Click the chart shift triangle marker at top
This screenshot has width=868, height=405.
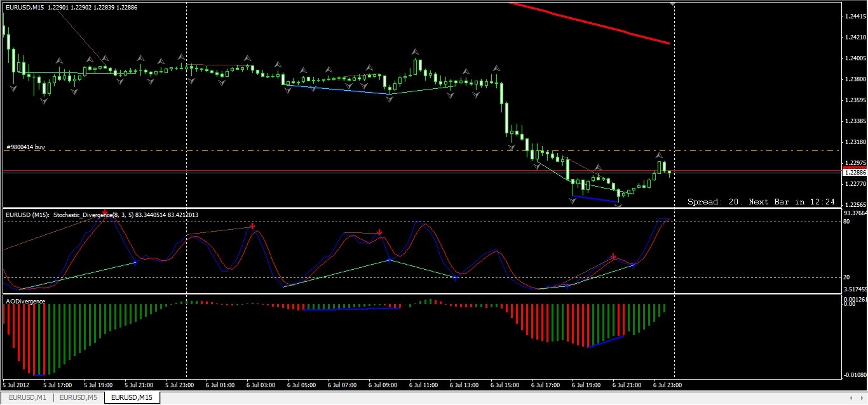point(674,4)
